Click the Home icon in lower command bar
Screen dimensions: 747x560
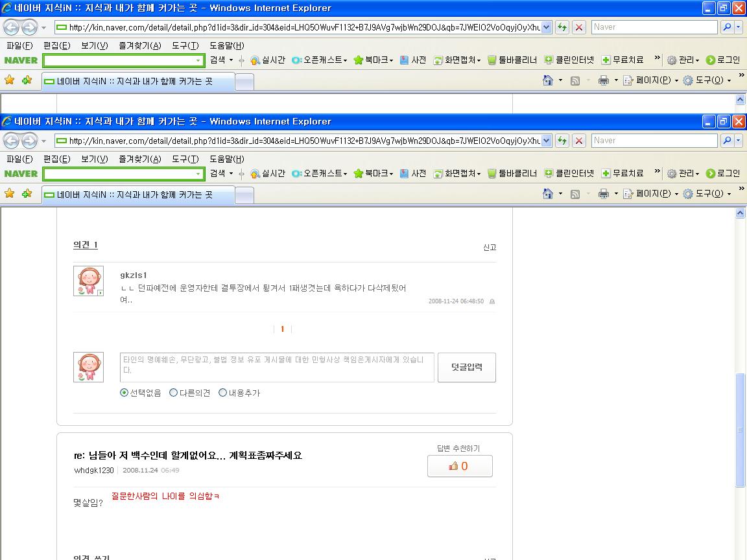click(x=548, y=194)
